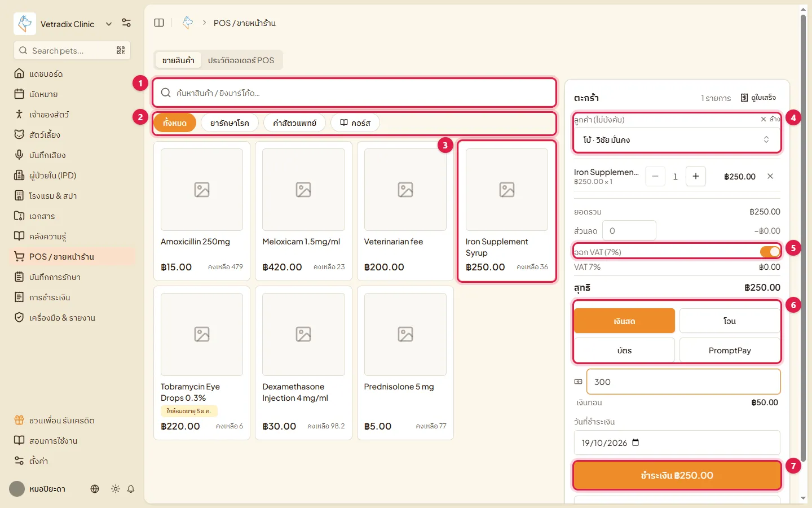This screenshot has height=508, width=812.
Task: Select บัตร card payment method
Action: [624, 350]
